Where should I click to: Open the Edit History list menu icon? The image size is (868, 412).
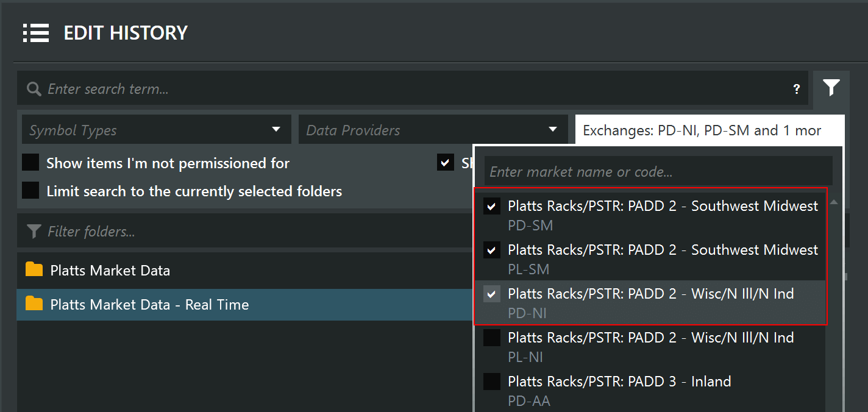pyautogui.click(x=36, y=33)
